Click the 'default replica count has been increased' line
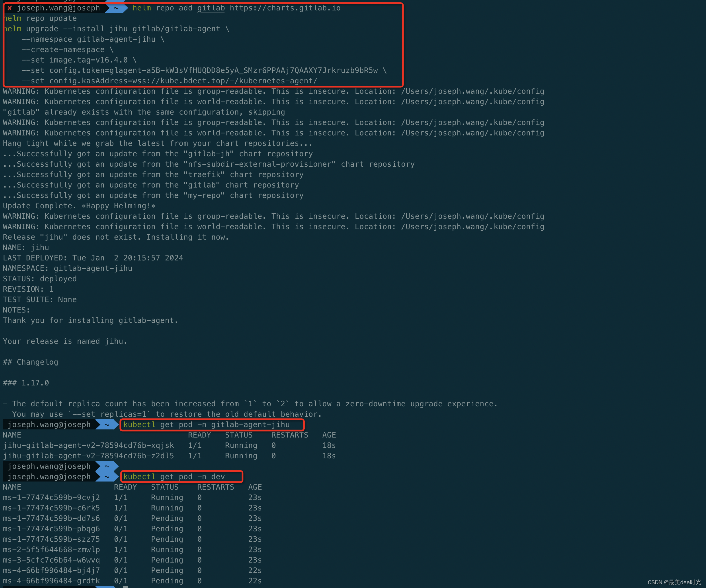The image size is (706, 588). pos(250,404)
